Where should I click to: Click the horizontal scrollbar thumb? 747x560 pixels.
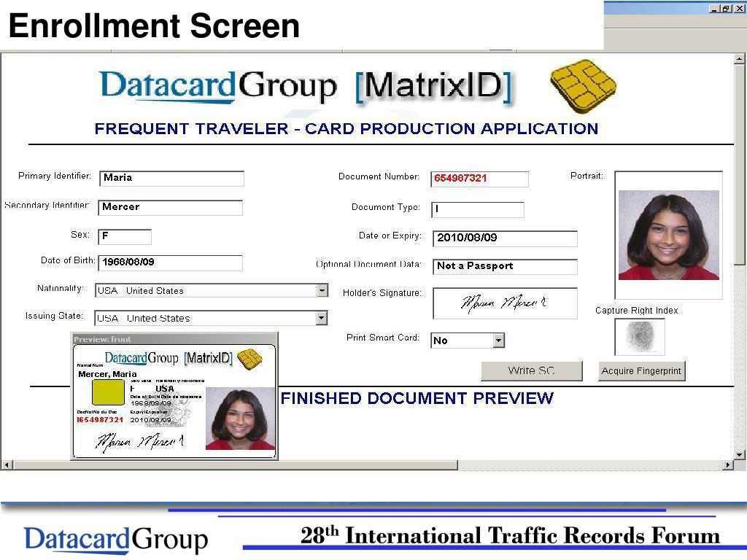235,465
